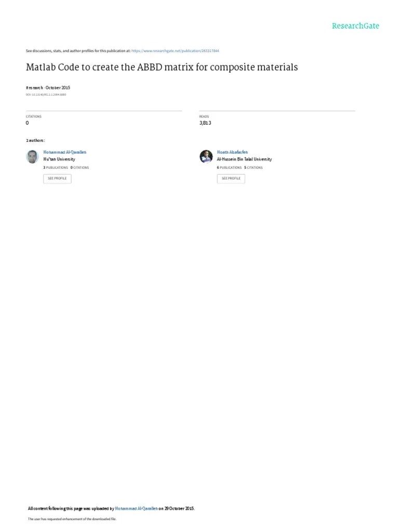This screenshot has height=532, width=399.
Task: Click the Citations count under the CITATIONS heading
Action: point(28,123)
